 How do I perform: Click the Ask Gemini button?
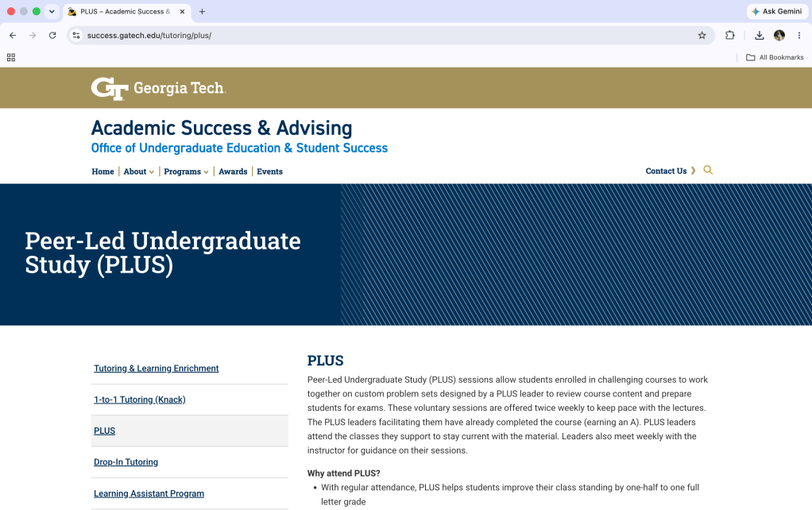[777, 11]
